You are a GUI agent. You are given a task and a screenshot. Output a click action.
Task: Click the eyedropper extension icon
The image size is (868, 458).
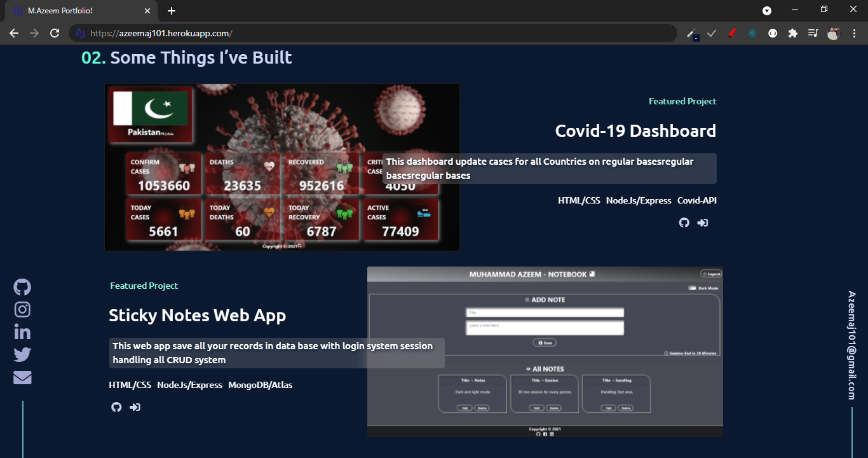click(x=692, y=34)
